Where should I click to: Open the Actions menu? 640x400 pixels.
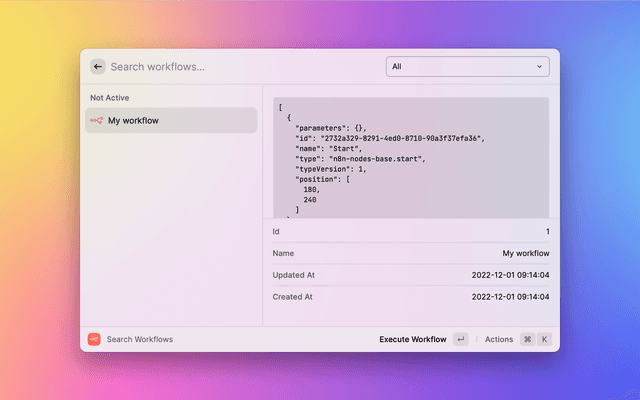coord(498,339)
